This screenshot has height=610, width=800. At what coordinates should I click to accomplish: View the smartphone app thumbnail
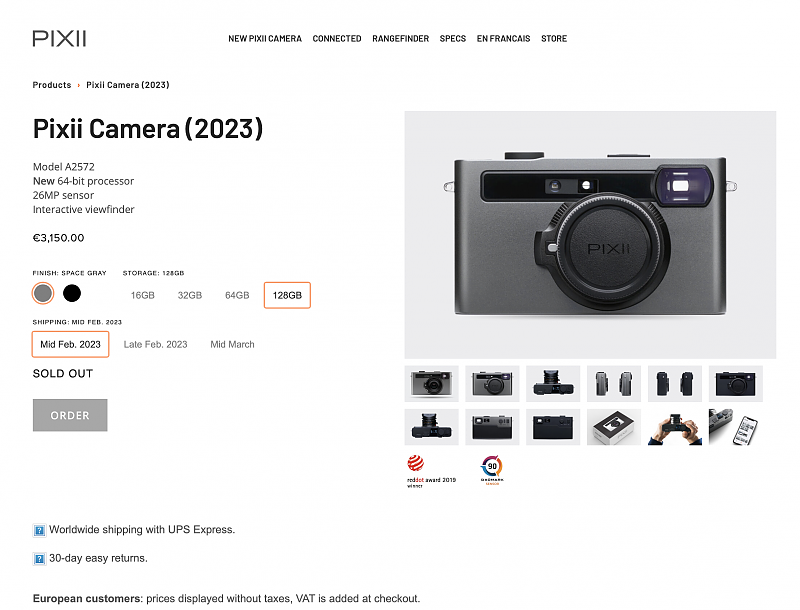(735, 427)
